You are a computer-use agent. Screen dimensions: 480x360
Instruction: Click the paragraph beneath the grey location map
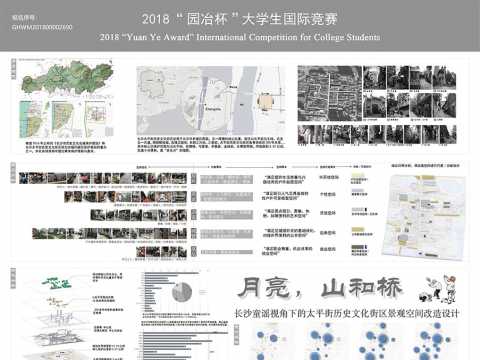[211, 144]
